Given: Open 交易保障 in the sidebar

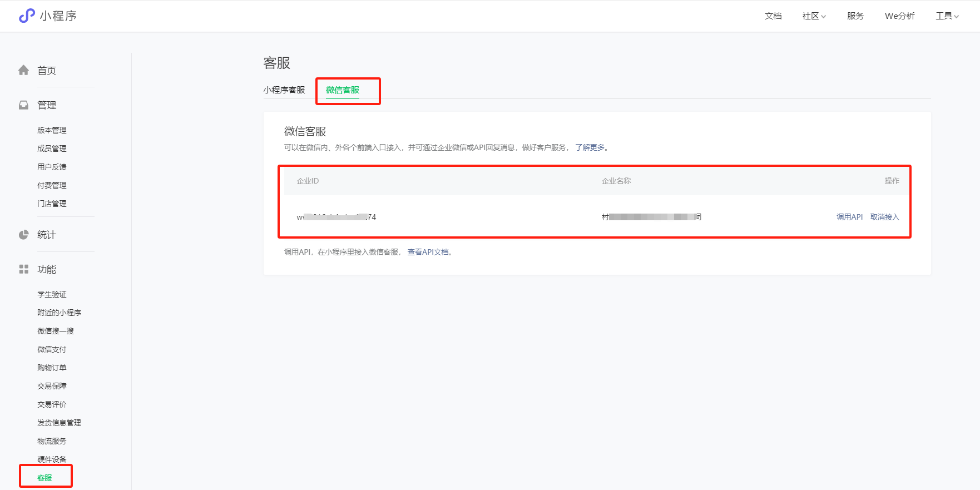Looking at the screenshot, I should [x=52, y=386].
